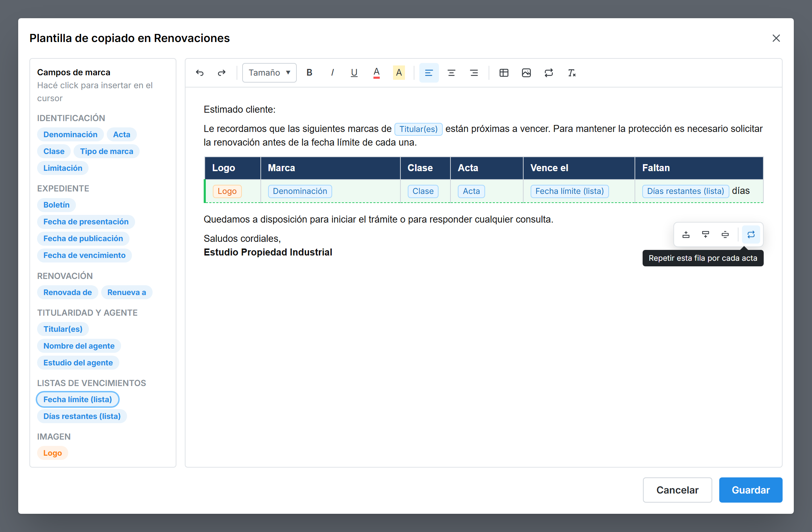812x532 pixels.
Task: Insert the Fecha de publicación field
Action: (x=83, y=238)
